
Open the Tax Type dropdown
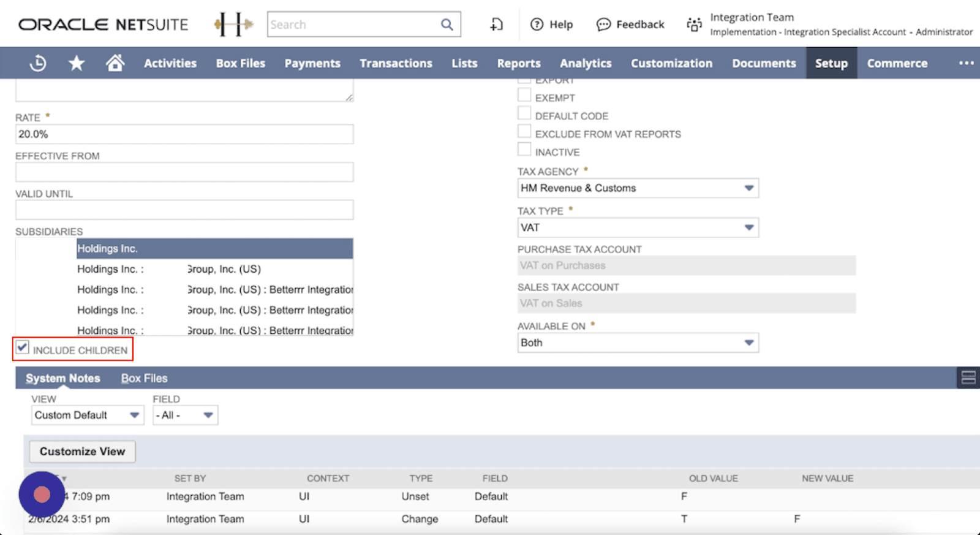point(748,227)
